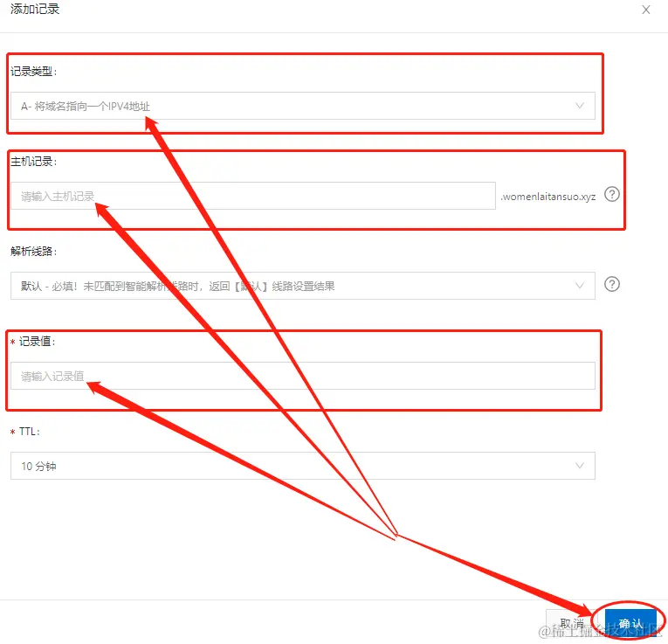Click the chevron arrow of 记录类型 selector
Image resolution: width=668 pixels, height=644 pixels.
(x=580, y=106)
